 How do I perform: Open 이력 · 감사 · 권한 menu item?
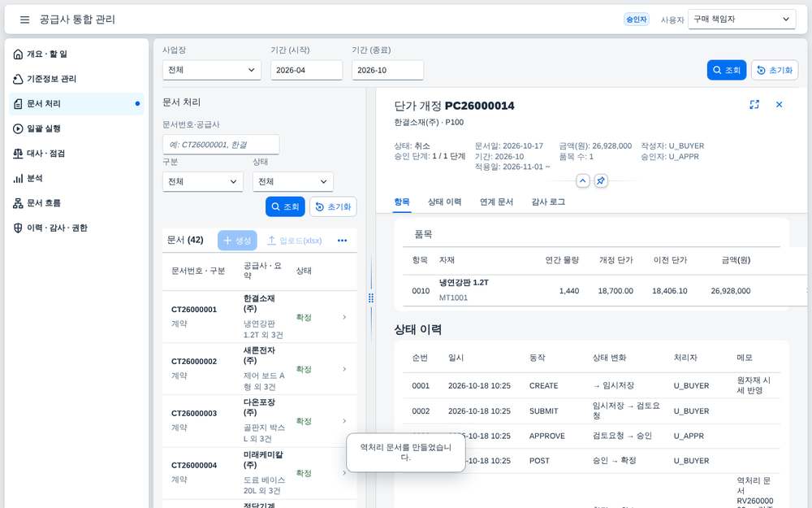(76, 228)
